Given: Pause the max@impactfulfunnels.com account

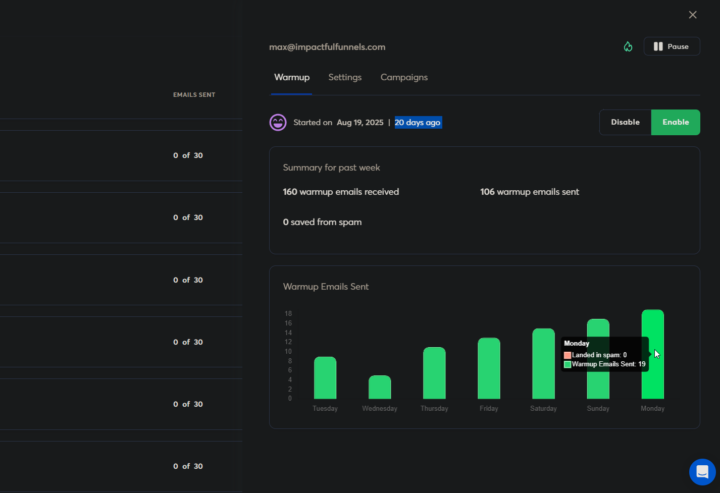Looking at the screenshot, I should coord(671,47).
